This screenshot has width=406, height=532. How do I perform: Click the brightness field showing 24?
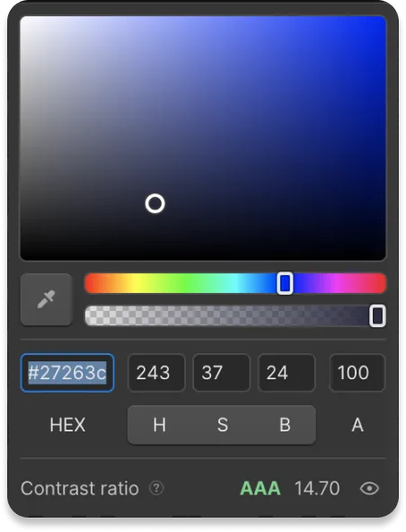(x=287, y=373)
